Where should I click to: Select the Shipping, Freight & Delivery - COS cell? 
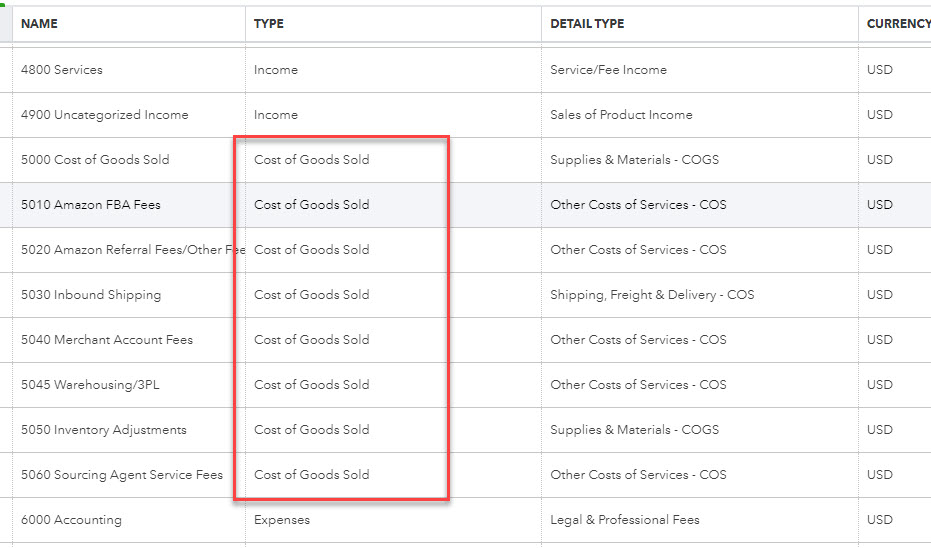(652, 295)
